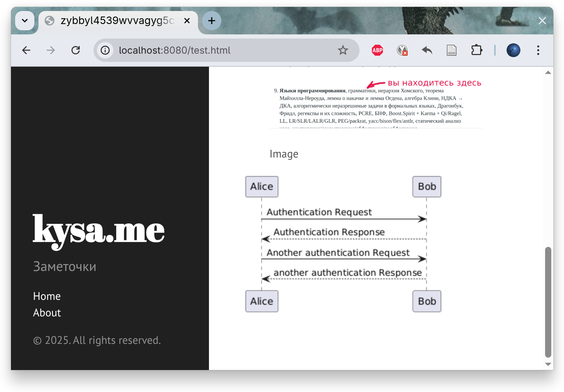
Task: Open the Adblock Plus extension
Action: 377,51
